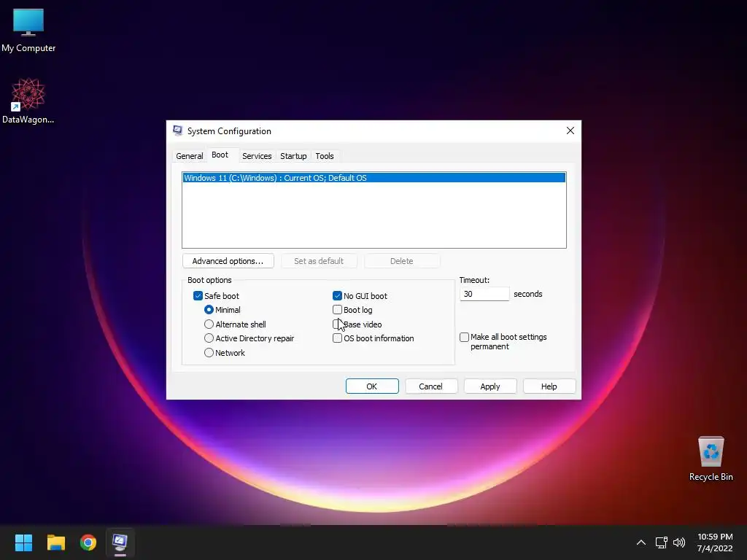Open Advanced options for boot
Image resolution: width=747 pixels, height=560 pixels.
228,261
